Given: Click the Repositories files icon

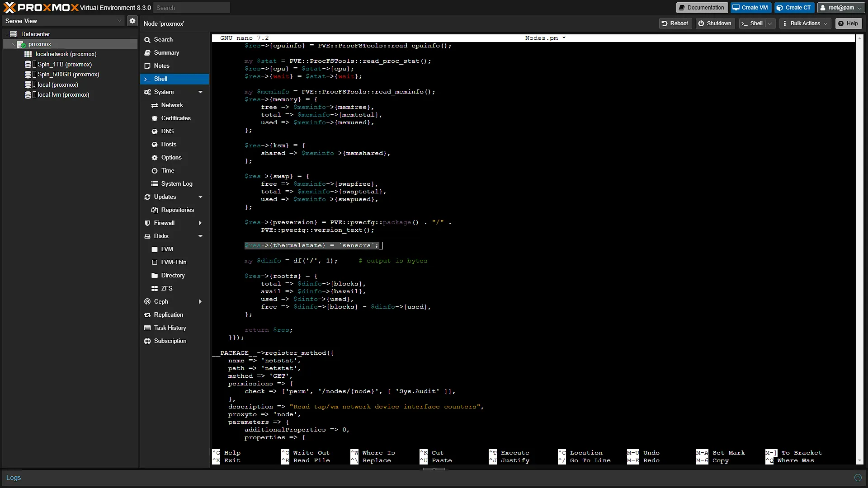Looking at the screenshot, I should [x=155, y=210].
